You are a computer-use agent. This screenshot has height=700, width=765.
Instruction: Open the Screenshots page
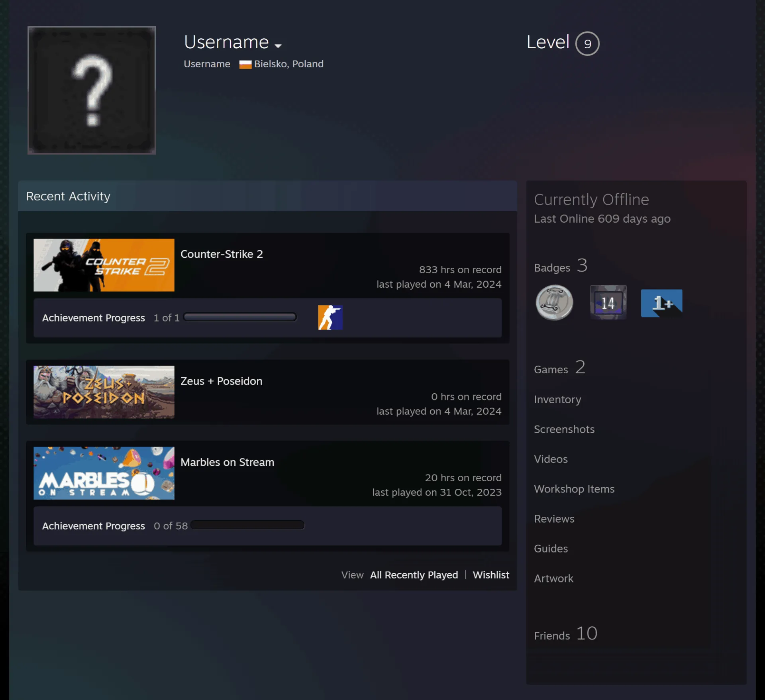[564, 429]
